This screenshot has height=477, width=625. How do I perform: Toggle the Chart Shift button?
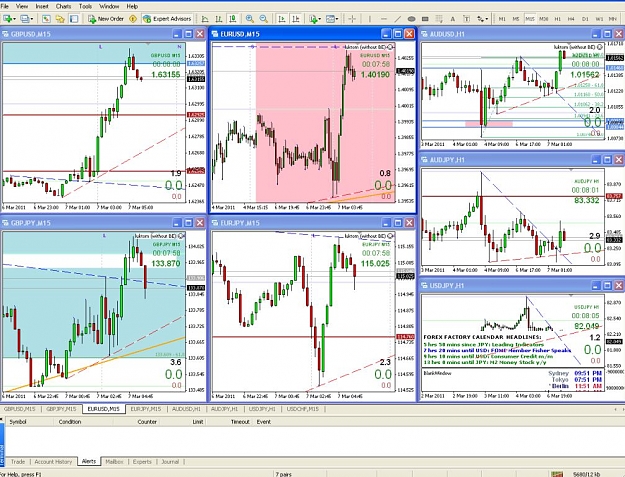(x=296, y=19)
